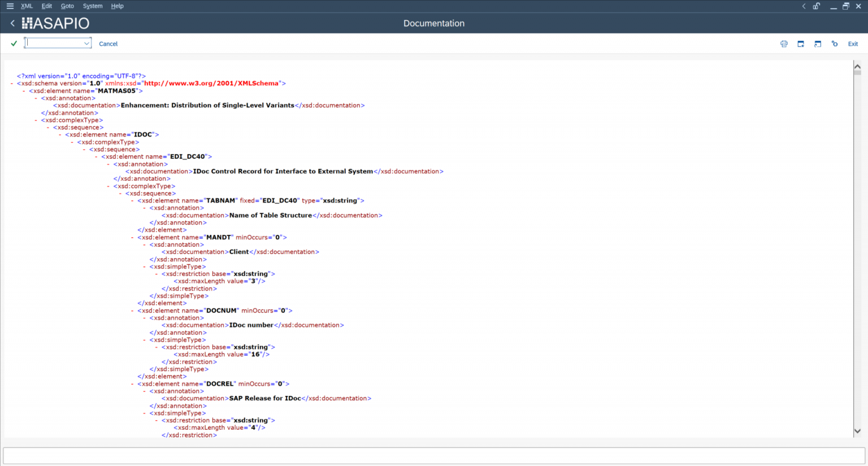868x466 pixels.
Task: Collapse the xsd:schema root node
Action: tap(12, 84)
